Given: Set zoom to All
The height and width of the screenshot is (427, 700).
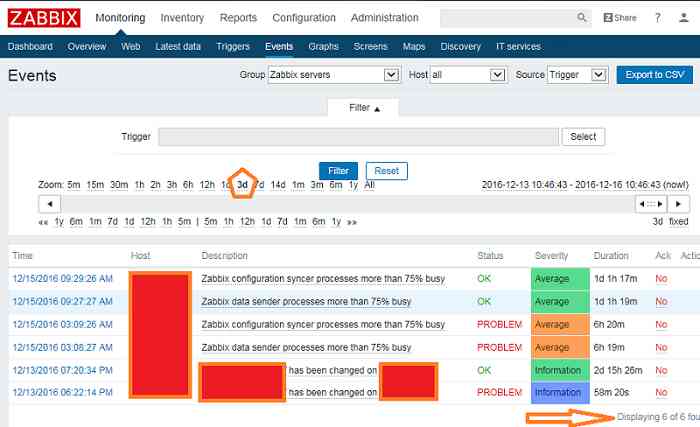Looking at the screenshot, I should click(x=369, y=185).
